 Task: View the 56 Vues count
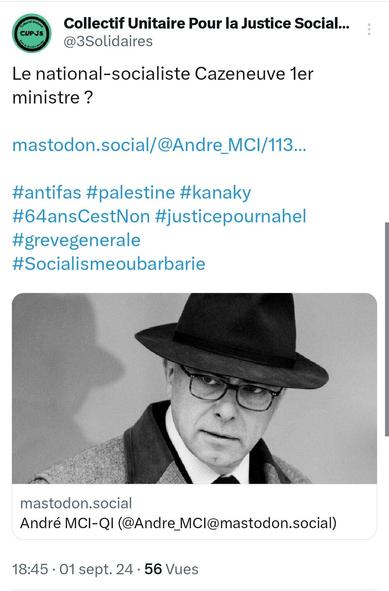tap(172, 569)
